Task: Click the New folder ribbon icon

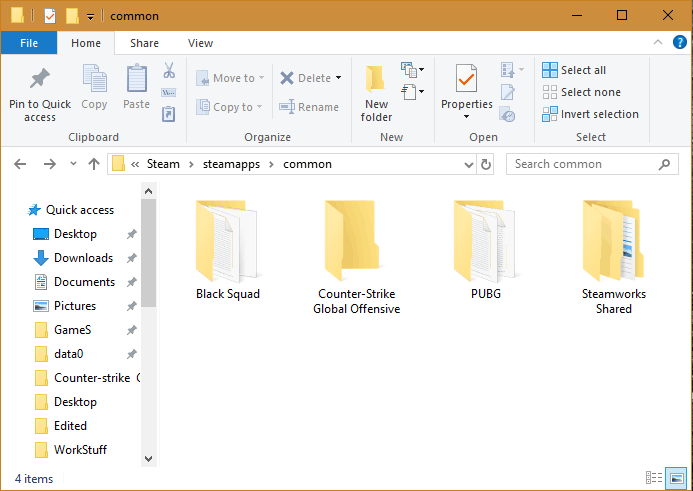Action: tap(376, 79)
